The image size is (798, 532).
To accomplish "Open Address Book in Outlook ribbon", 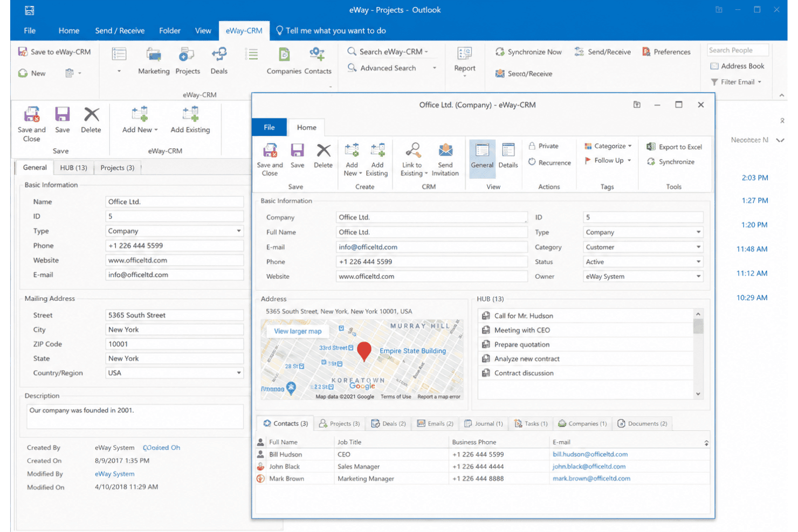I will click(x=737, y=66).
